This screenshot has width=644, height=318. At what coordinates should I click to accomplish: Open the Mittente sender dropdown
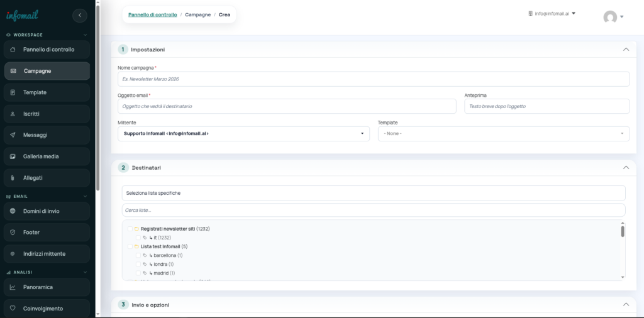point(243,134)
